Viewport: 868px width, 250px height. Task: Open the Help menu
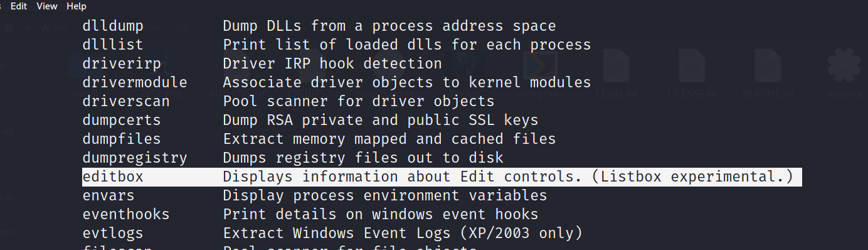[77, 6]
